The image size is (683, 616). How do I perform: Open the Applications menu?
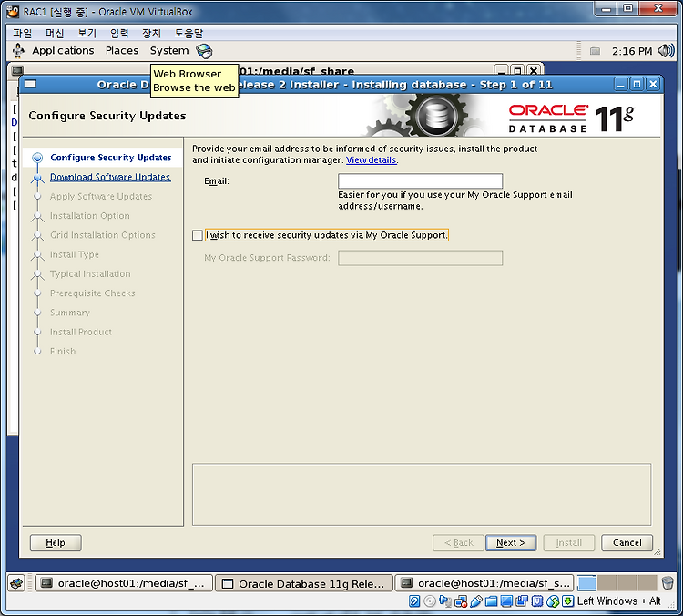tap(63, 51)
